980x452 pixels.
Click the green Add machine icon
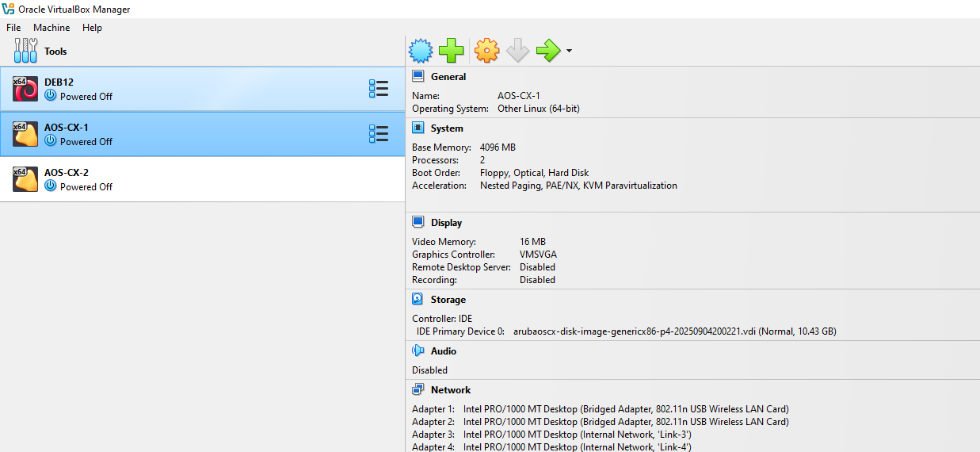(452, 52)
